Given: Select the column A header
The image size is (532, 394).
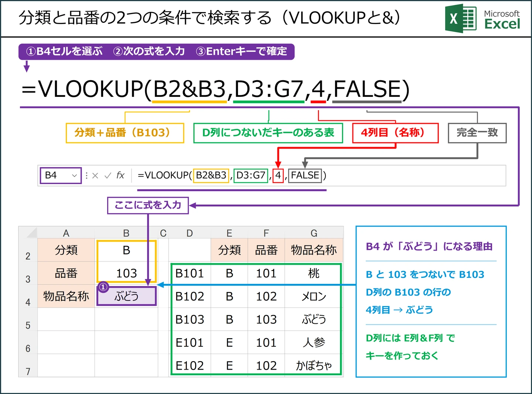Looking at the screenshot, I should coord(66,233).
